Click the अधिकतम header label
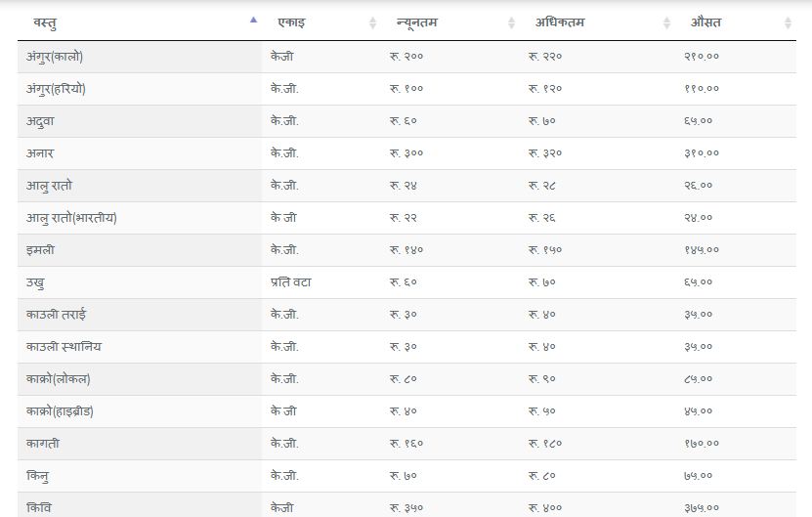The image size is (812, 517). point(560,22)
